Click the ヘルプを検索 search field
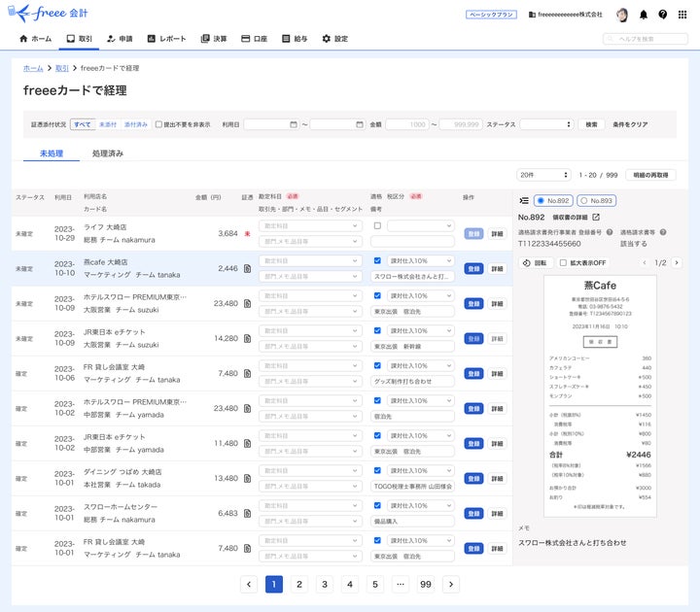The image size is (700, 612). pyautogui.click(x=646, y=39)
